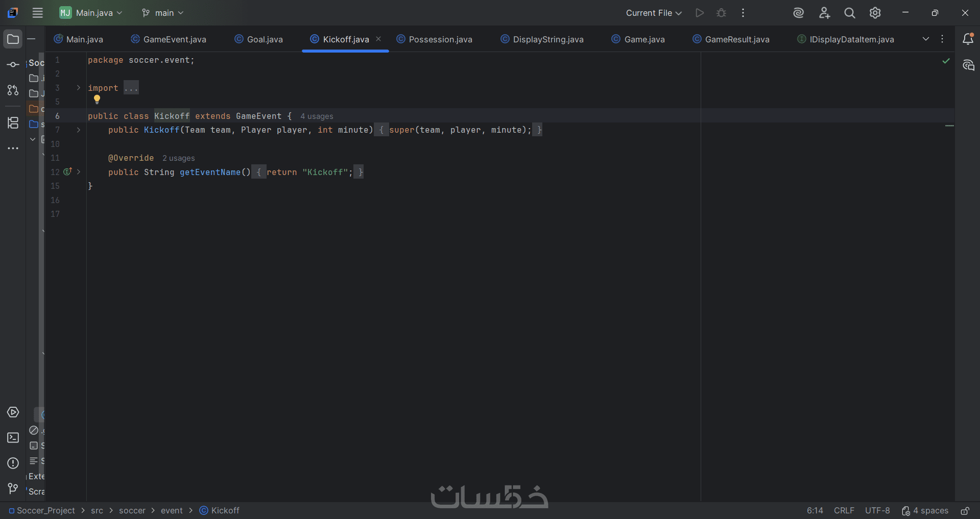Open the 4 spaces indent settings
The width and height of the screenshot is (980, 519).
(x=925, y=511)
